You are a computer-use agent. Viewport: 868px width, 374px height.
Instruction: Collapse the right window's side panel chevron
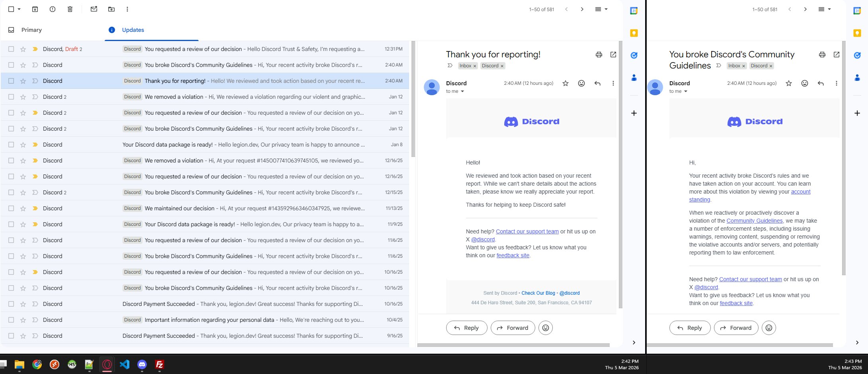pyautogui.click(x=857, y=343)
